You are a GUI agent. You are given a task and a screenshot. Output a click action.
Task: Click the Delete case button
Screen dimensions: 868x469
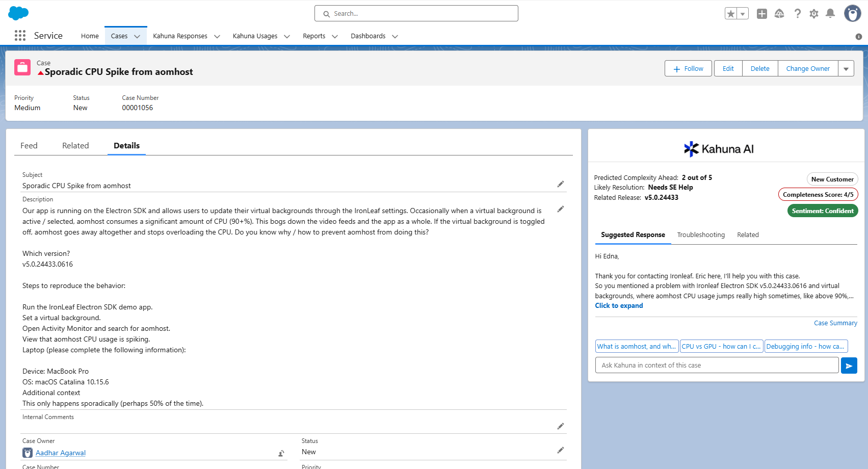(760, 68)
